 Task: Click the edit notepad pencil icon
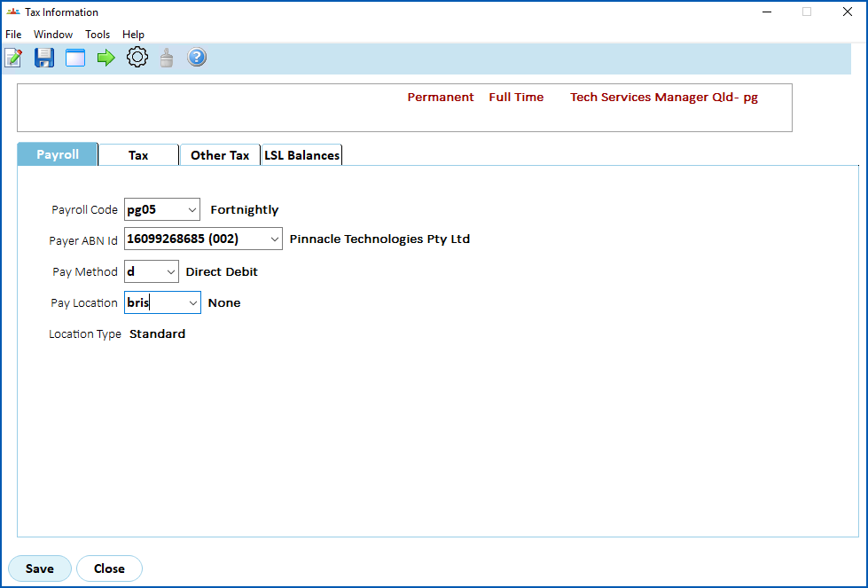(13, 58)
